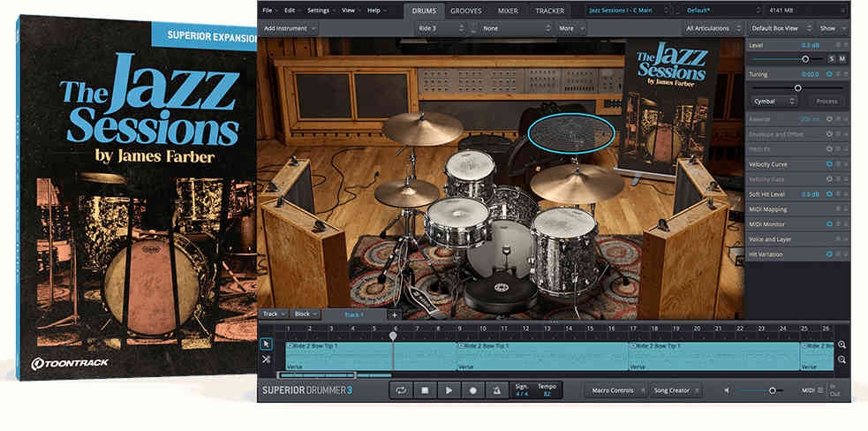Select the scissors cut tool in timeline
Screen dimensions: 868x431
point(267,359)
